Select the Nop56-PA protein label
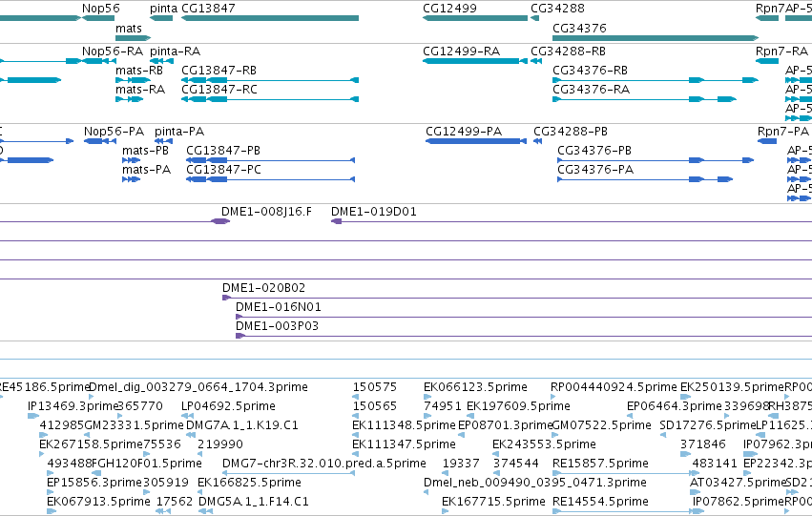 114,132
